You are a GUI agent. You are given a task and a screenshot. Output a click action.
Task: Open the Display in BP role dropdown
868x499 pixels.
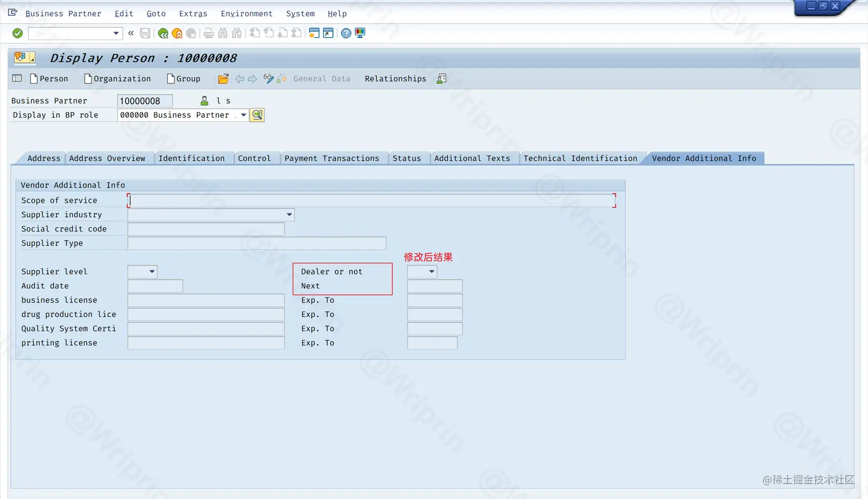(243, 115)
